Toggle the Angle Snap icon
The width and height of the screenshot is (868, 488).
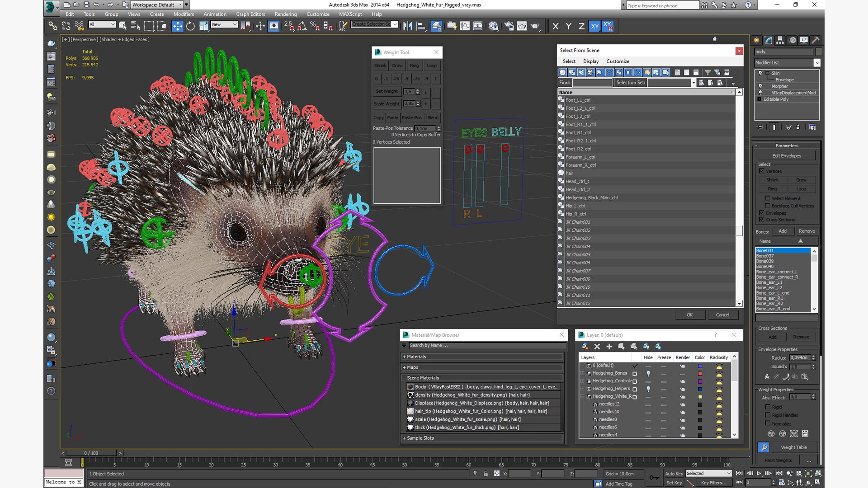click(302, 26)
